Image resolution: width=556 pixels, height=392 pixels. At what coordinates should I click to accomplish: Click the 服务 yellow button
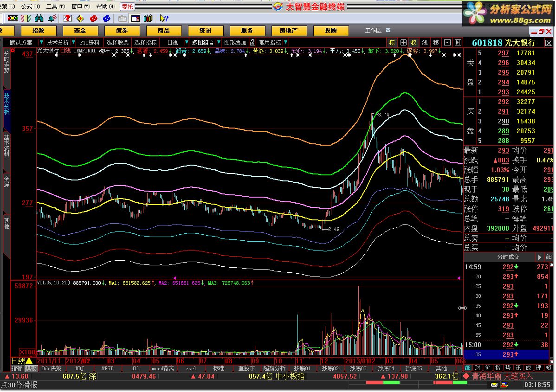click(x=247, y=31)
